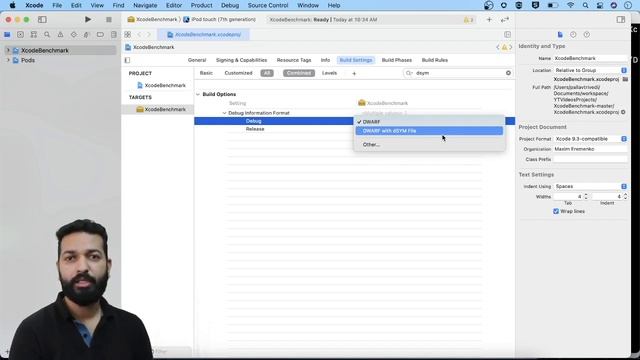Click the jump bar warning triangle
Image resolution: width=640 pixels, height=360 pixels.
(x=504, y=47)
